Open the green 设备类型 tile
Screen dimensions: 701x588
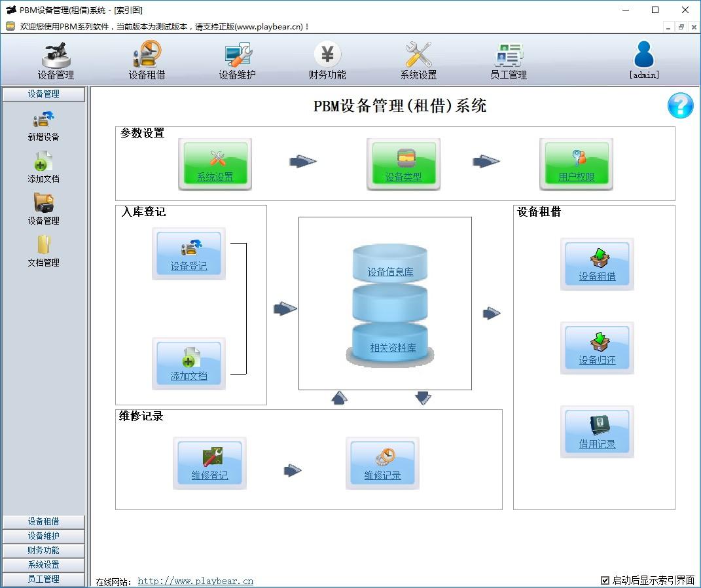point(403,164)
